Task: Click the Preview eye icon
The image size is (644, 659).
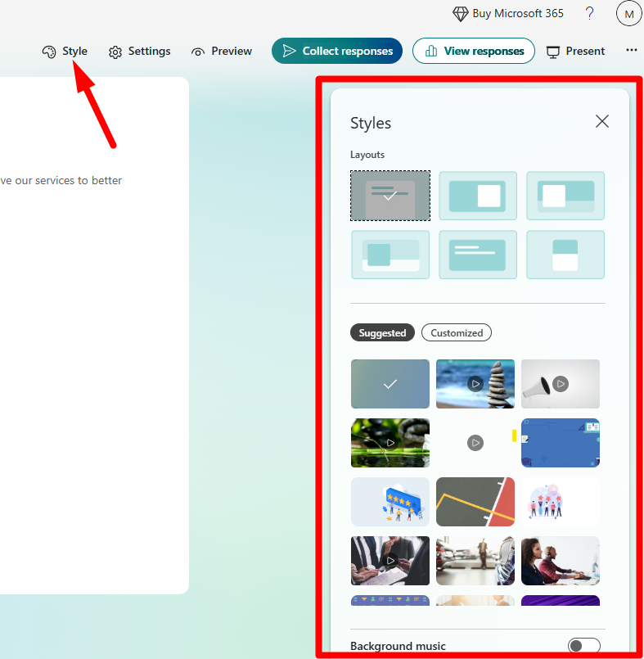Action: click(x=198, y=52)
